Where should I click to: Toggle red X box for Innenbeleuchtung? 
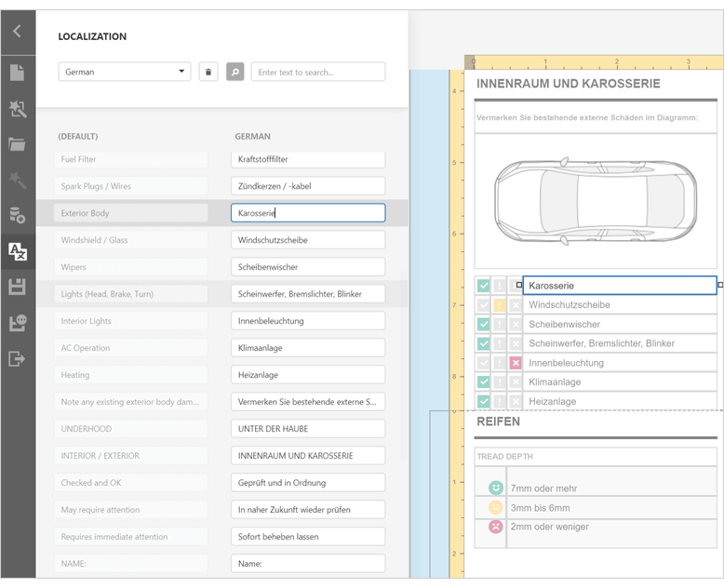point(515,363)
